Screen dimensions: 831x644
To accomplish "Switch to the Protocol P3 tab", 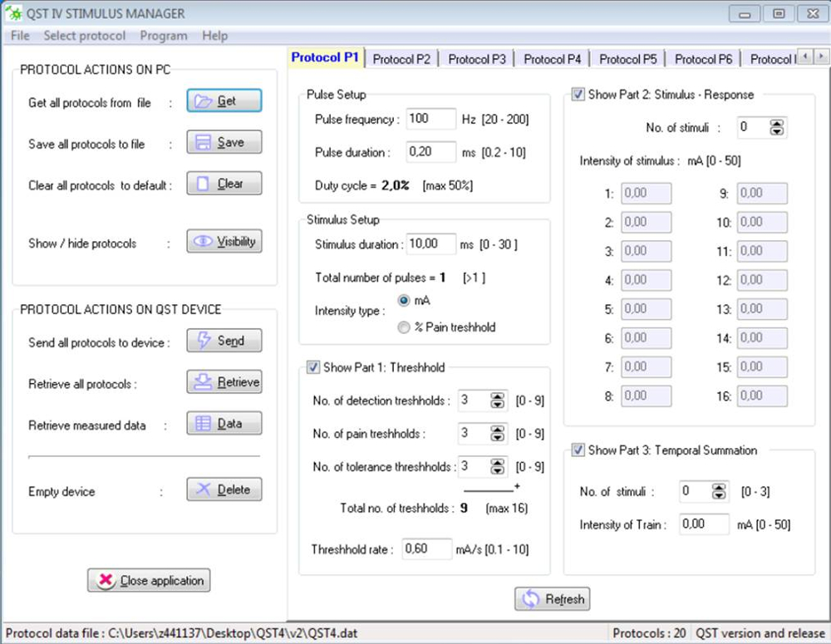I will pyautogui.click(x=476, y=59).
